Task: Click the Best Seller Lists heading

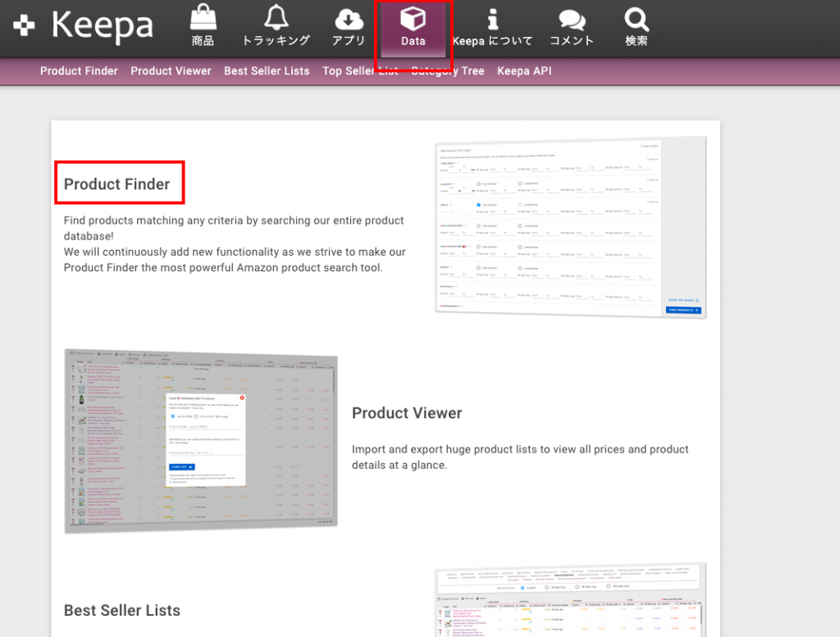Action: pos(122,611)
